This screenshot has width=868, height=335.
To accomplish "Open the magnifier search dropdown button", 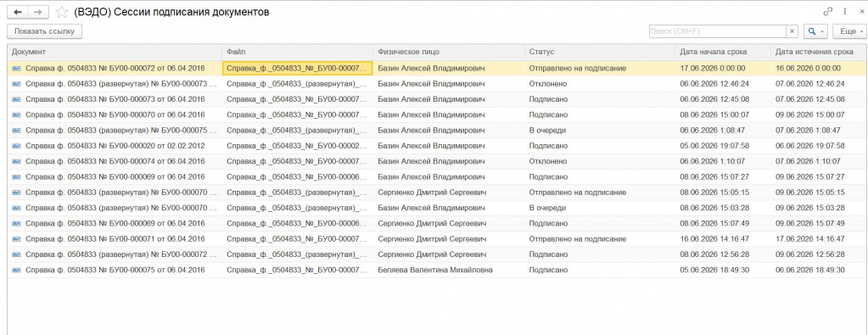I will pos(815,31).
